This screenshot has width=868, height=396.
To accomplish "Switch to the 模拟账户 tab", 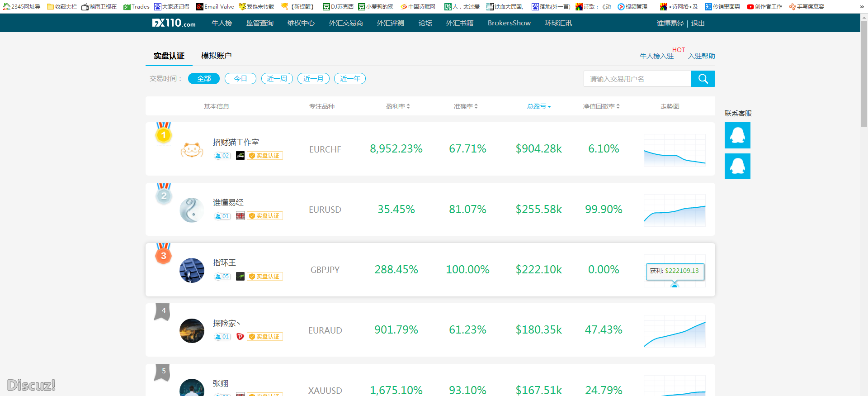I will [216, 56].
